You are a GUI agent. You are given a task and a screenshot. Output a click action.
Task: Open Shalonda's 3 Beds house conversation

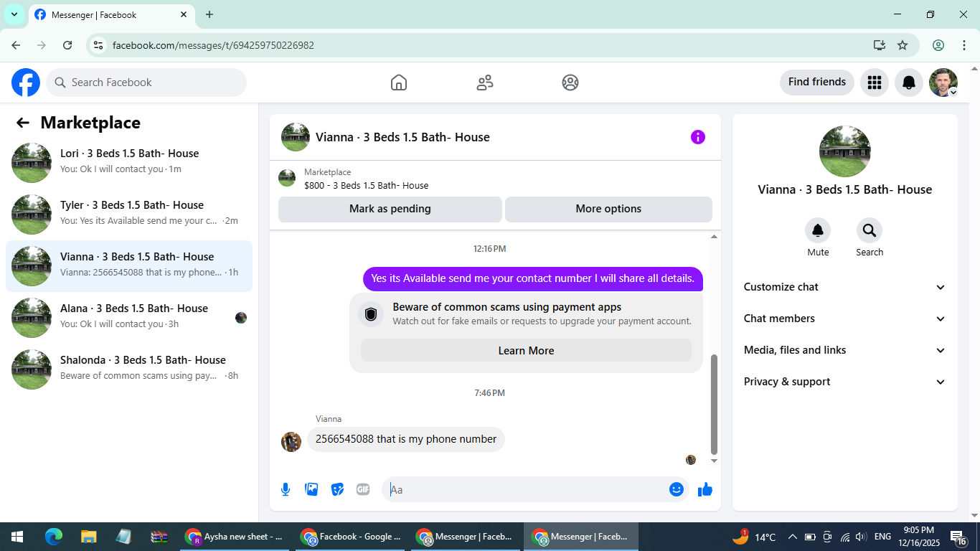click(x=129, y=369)
